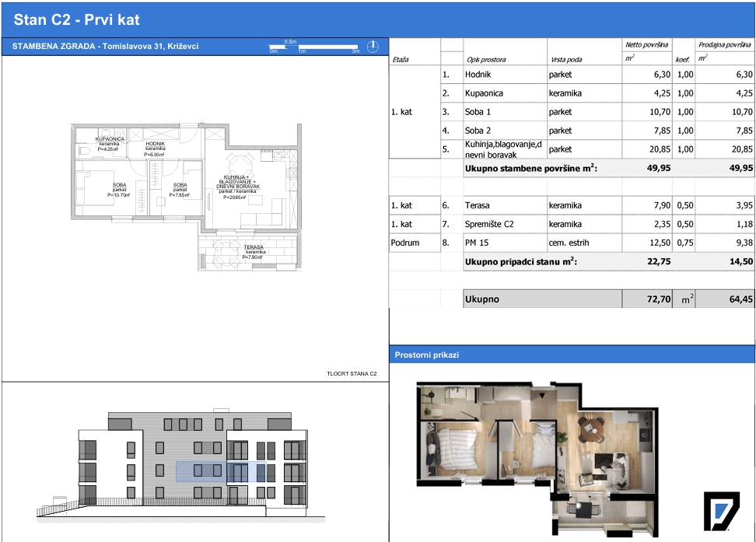756x542 pixels.
Task: Select the title 'Stan C2 - Prvi kat'
Action: [x=77, y=19]
